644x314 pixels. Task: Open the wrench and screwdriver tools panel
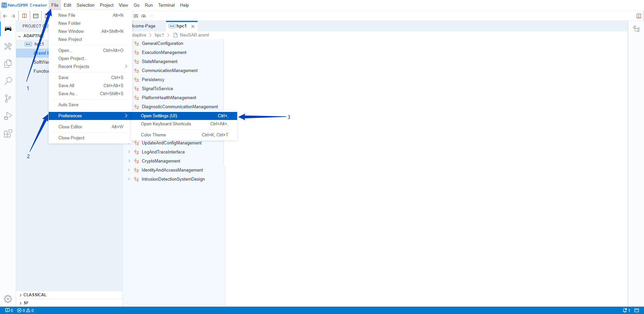click(8, 46)
